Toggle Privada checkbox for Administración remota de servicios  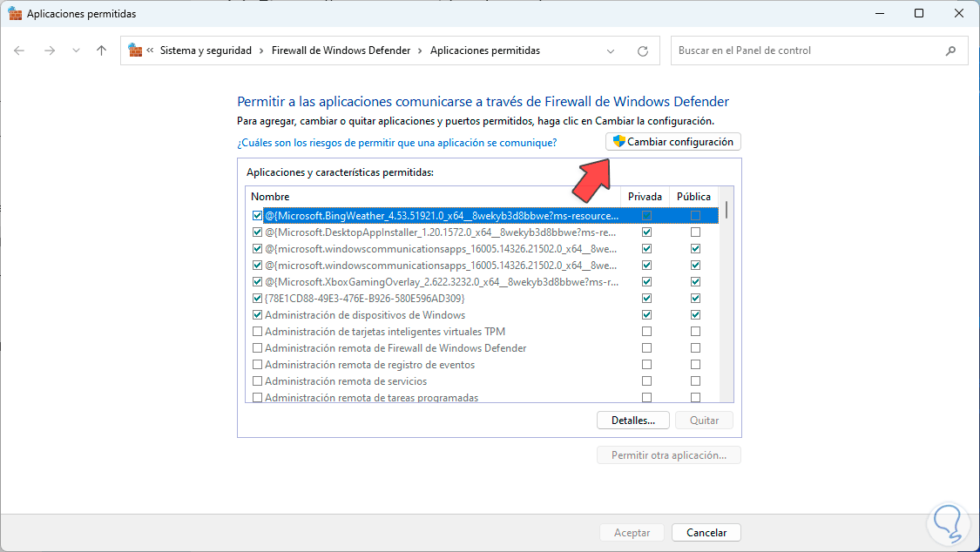647,380
